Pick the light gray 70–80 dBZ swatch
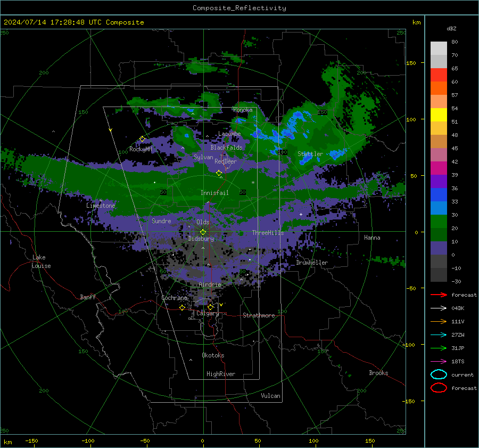This screenshot has width=479, height=448. tap(439, 48)
